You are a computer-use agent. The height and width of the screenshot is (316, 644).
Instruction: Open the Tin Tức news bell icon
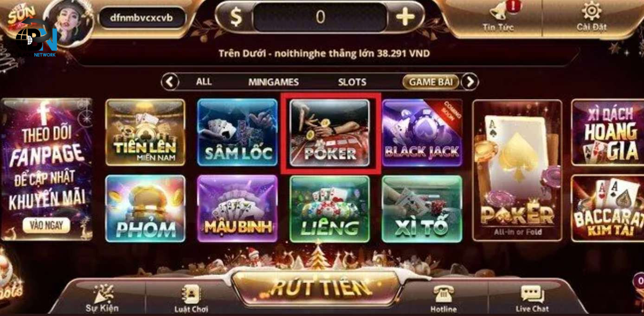tap(498, 11)
